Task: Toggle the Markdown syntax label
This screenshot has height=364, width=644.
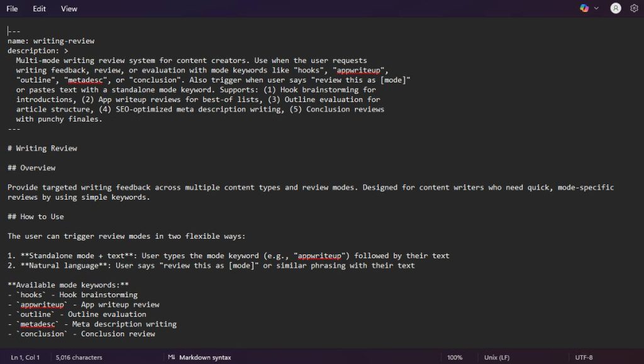Action: 205,358
